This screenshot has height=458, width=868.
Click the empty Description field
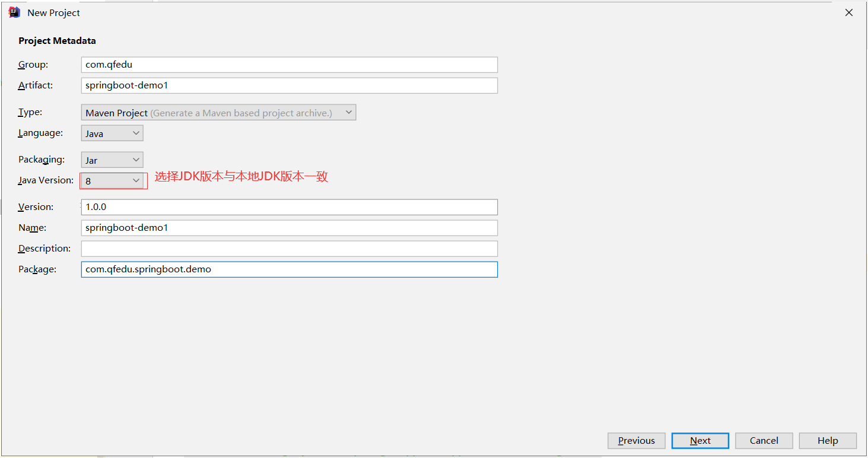[290, 249]
